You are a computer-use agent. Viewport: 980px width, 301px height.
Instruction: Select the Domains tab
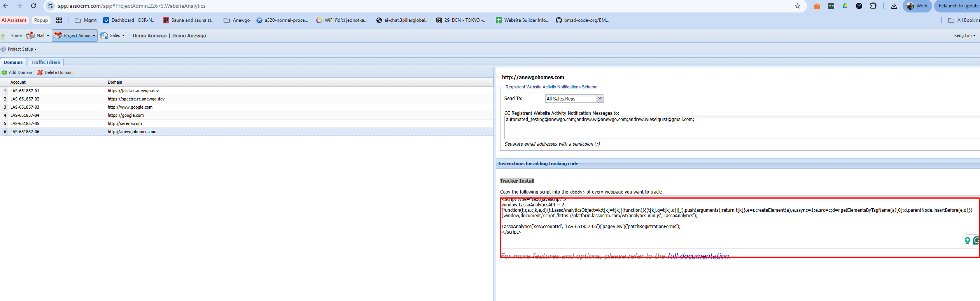pyautogui.click(x=13, y=62)
